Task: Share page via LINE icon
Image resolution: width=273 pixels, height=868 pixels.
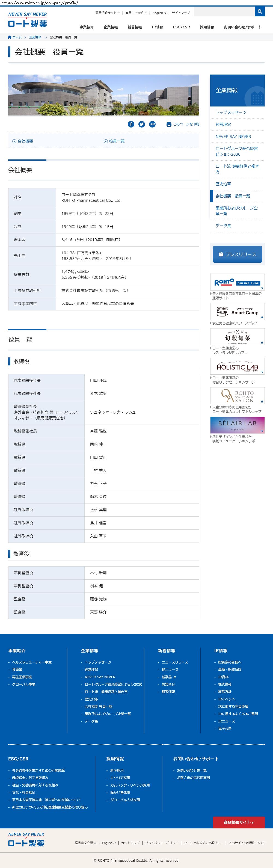Action: pos(152,124)
